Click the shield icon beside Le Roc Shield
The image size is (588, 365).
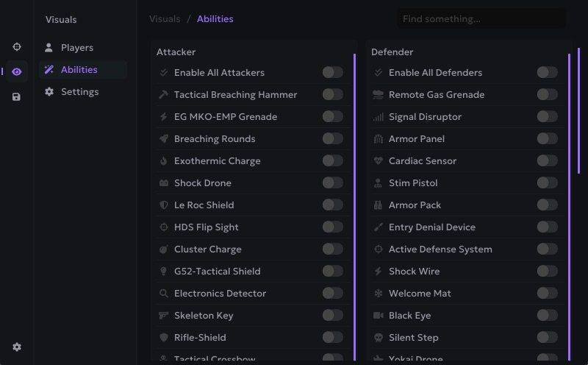(x=163, y=205)
